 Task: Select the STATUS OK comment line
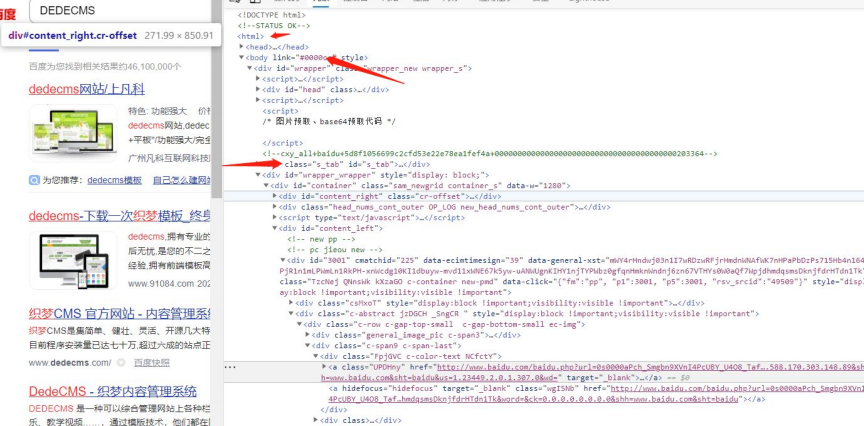point(274,25)
